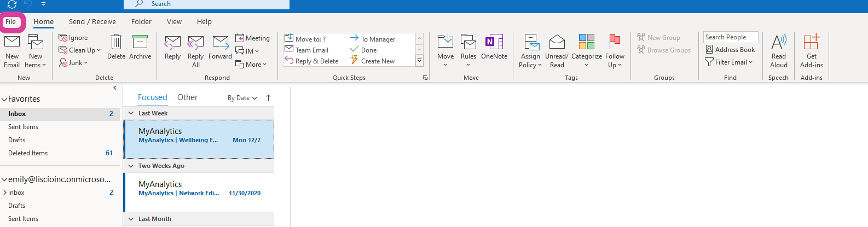Switch to Focused inbox tab

pyautogui.click(x=152, y=97)
